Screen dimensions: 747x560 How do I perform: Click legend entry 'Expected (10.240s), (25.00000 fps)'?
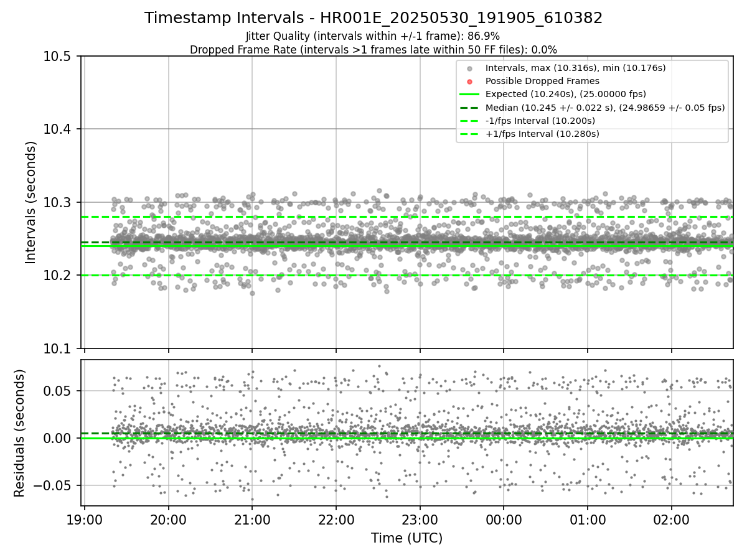click(x=566, y=94)
